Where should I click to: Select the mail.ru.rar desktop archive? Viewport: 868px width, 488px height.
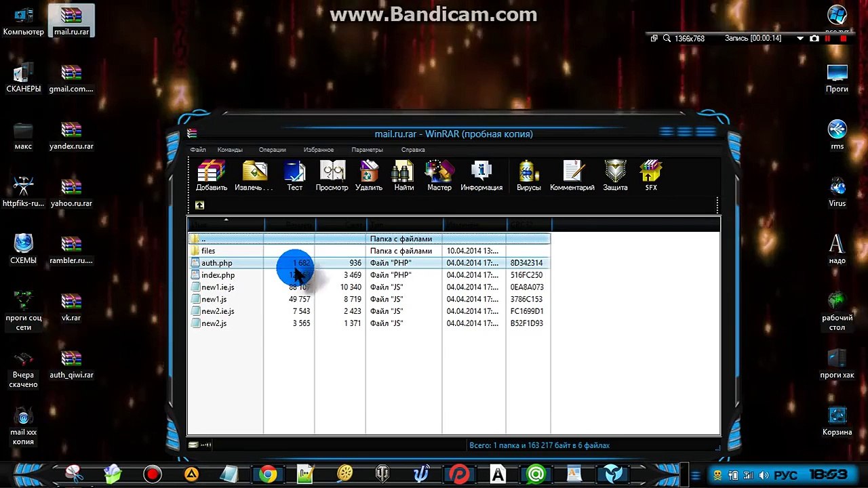click(x=71, y=21)
